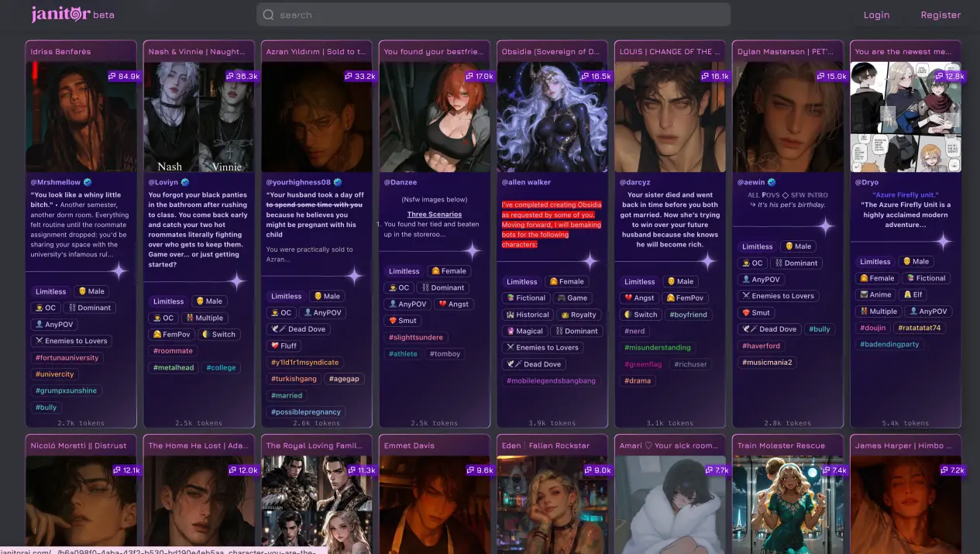Click the Login button
Screen dimensions: 980x554
coord(876,14)
